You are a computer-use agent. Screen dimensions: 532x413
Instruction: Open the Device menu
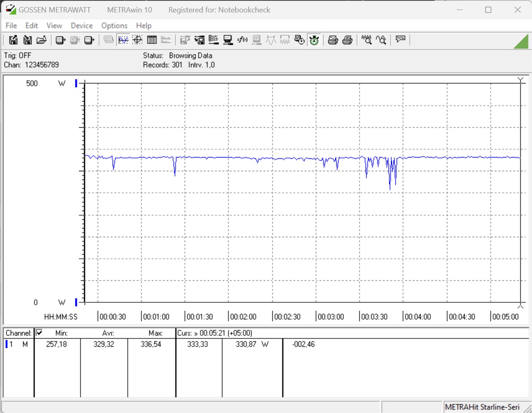[x=82, y=26]
